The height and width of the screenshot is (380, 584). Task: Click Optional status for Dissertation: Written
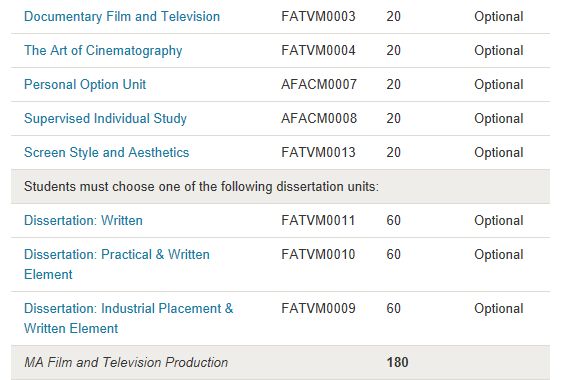point(499,221)
